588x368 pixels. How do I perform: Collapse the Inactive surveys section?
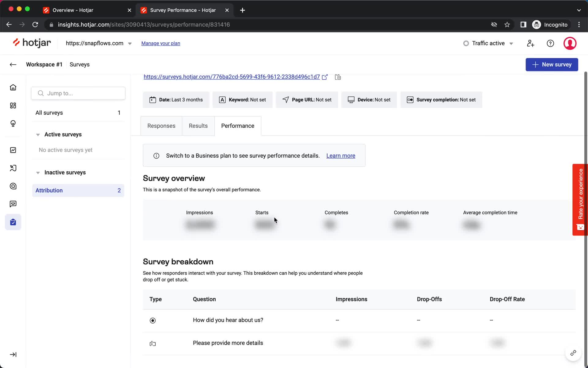[x=38, y=173]
